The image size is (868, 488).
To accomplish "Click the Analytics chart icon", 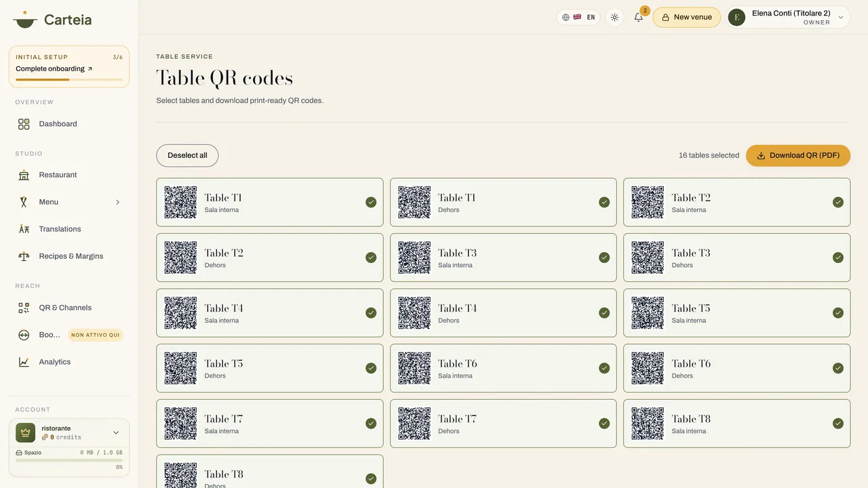I will click(x=24, y=362).
